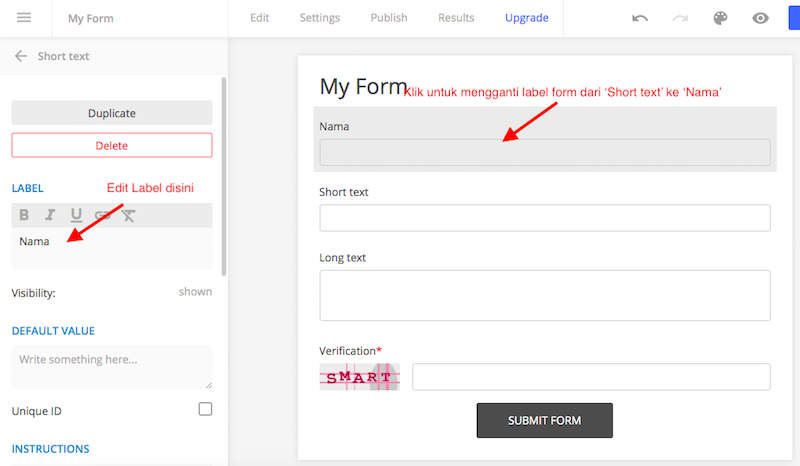Click the Long text area
Image resolution: width=800 pixels, height=466 pixels.
(x=544, y=296)
